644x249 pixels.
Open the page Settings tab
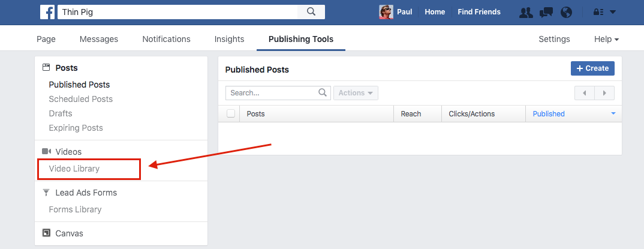click(x=554, y=39)
